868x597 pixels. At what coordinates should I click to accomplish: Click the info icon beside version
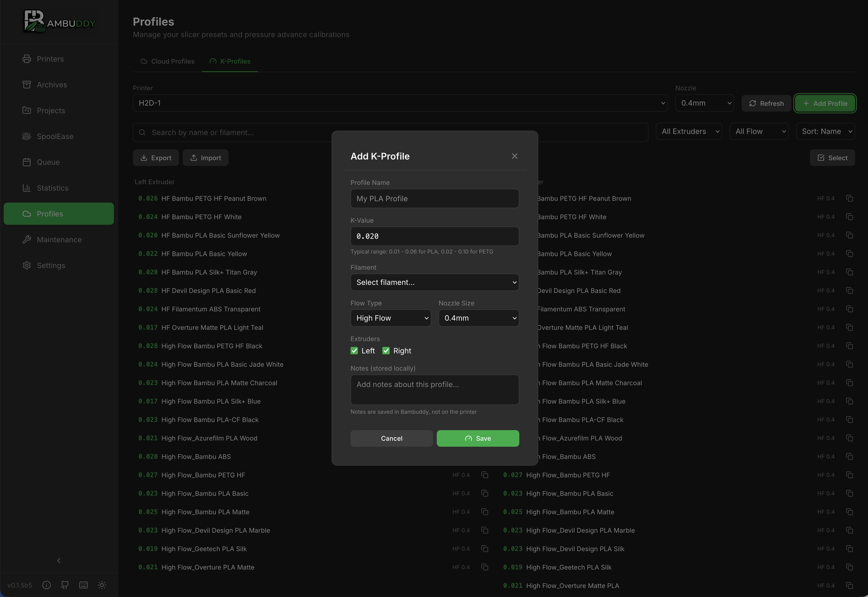[47, 585]
